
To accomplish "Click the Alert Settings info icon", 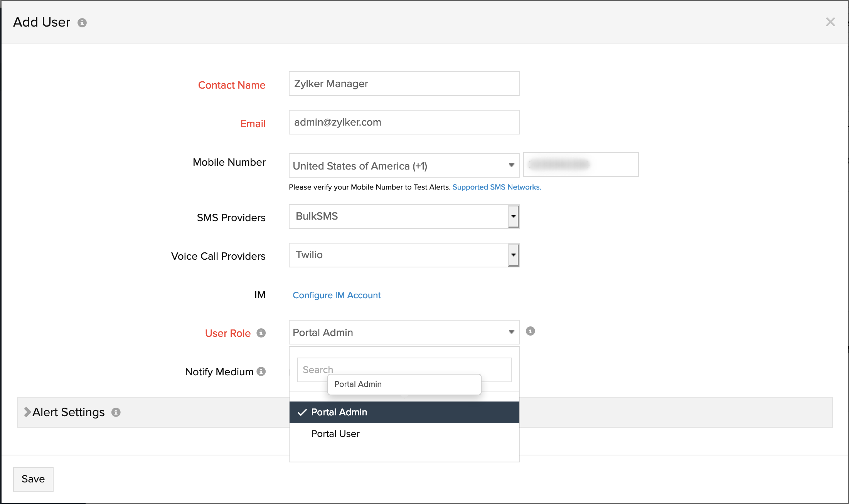I will 116,412.
